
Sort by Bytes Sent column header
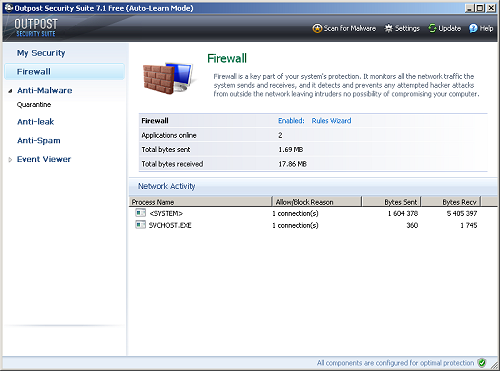[x=392, y=202]
